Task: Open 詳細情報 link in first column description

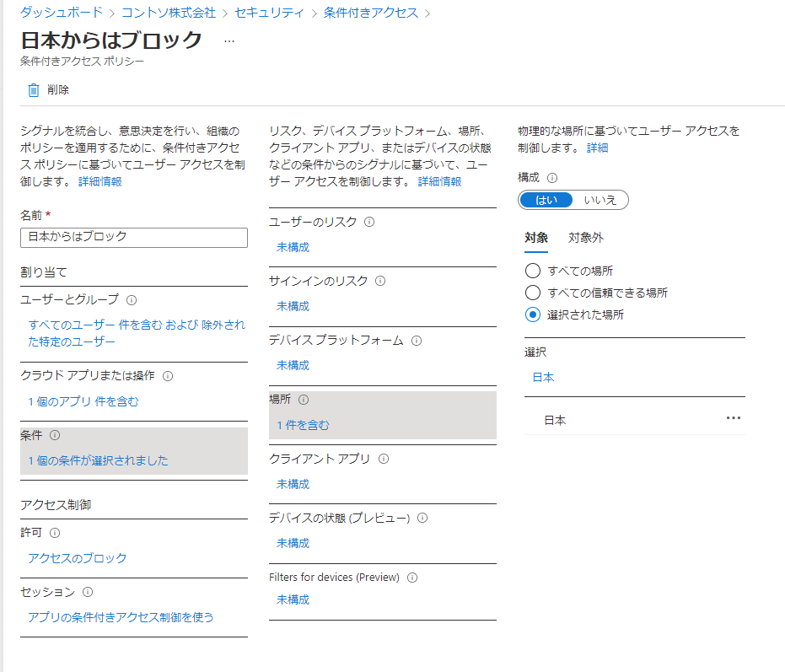Action: coord(100,182)
